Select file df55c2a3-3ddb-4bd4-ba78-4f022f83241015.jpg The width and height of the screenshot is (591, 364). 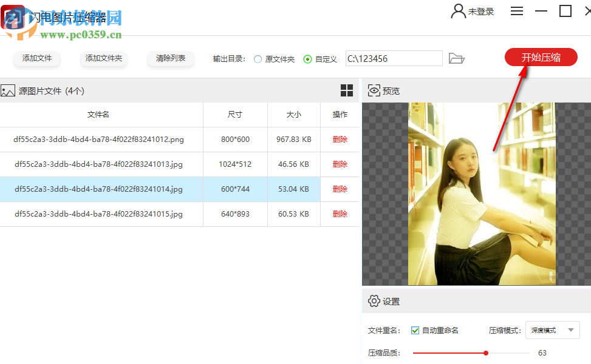[99, 214]
